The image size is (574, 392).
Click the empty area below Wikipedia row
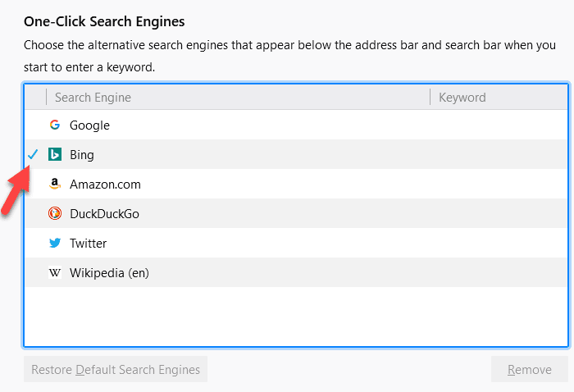coord(295,316)
